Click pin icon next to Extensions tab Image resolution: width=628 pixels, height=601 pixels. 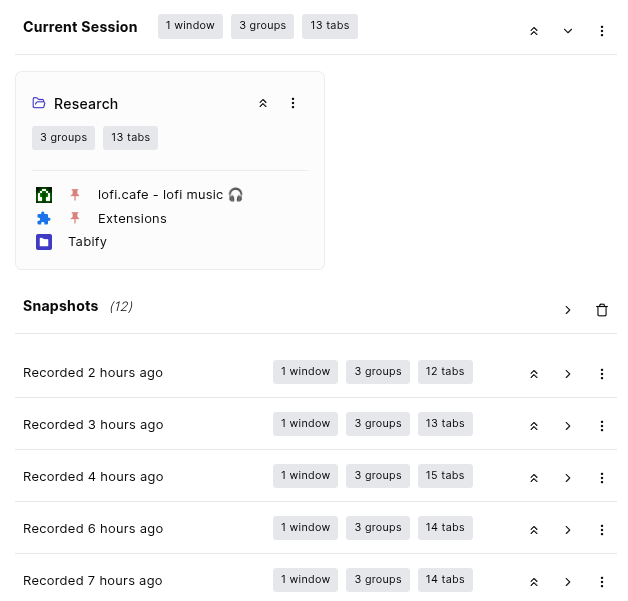pos(75,218)
